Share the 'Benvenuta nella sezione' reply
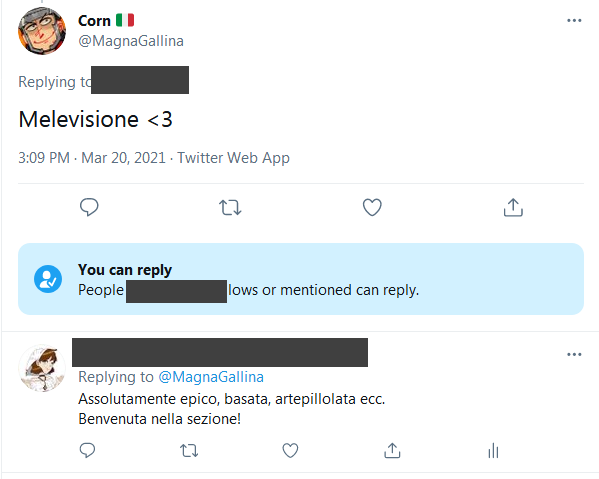 [x=392, y=450]
